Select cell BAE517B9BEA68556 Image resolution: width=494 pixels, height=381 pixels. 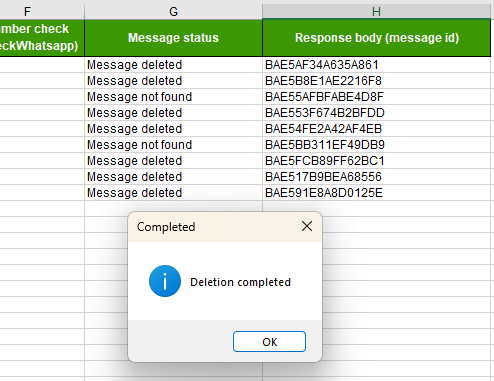coord(377,177)
